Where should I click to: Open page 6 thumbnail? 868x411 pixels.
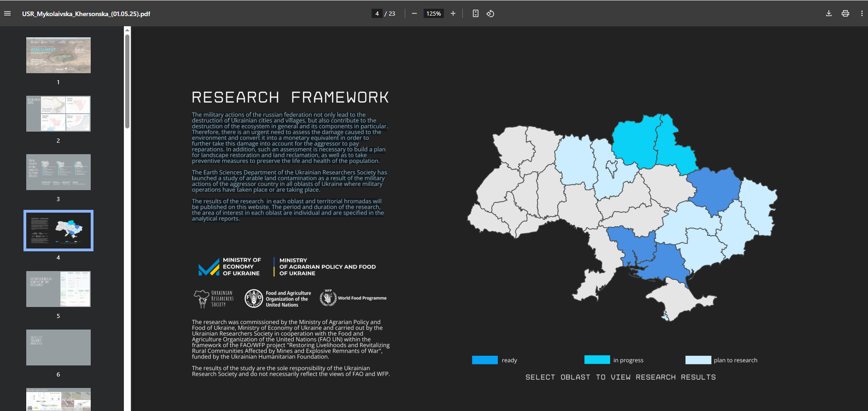point(58,347)
